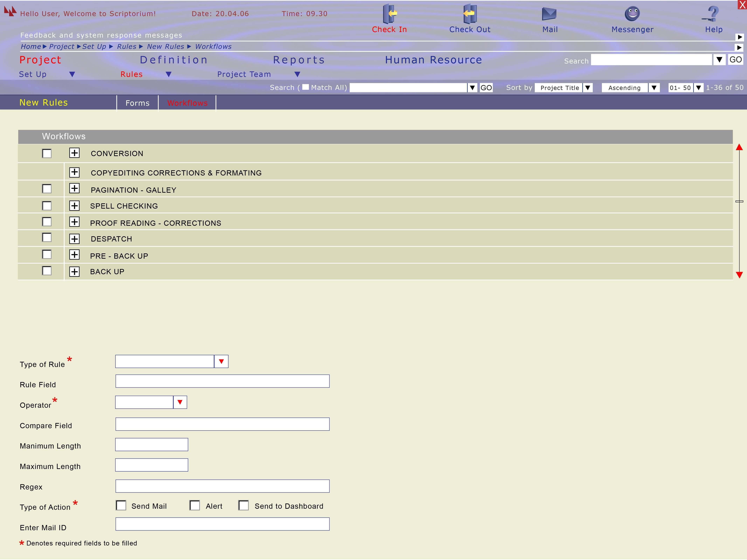
Task: Check the CONVERSION workflow checkbox
Action: 47,154
